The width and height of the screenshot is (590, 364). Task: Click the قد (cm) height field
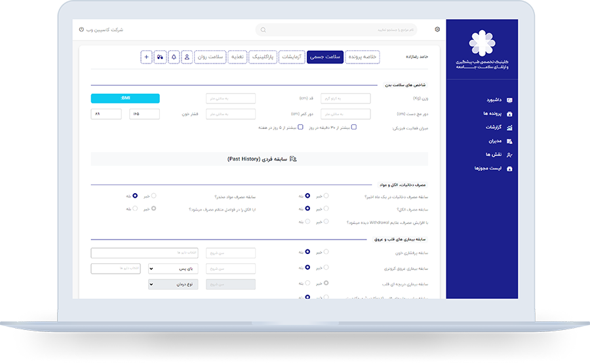231,98
